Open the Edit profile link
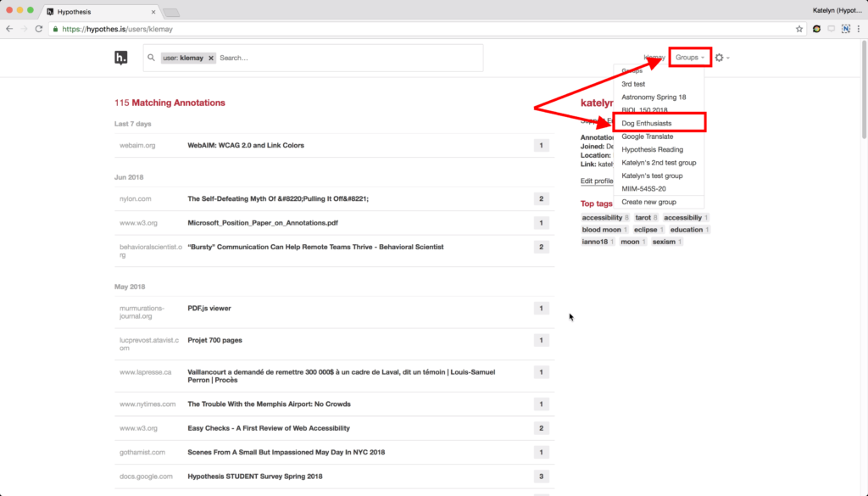Screen dimensions: 868x496 [596, 181]
